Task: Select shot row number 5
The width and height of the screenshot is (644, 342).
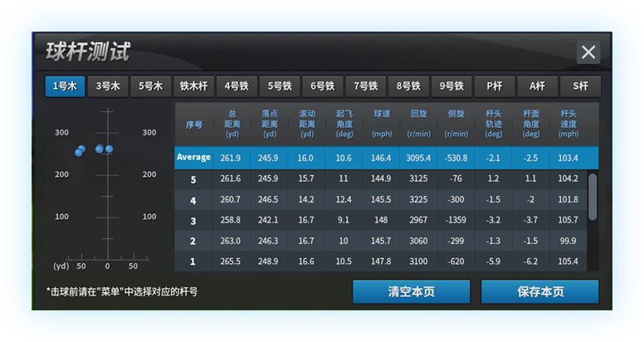Action: [x=193, y=179]
